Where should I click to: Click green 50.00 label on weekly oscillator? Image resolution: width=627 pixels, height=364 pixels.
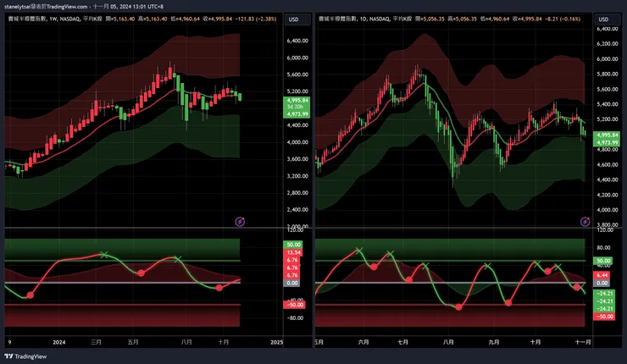point(293,245)
